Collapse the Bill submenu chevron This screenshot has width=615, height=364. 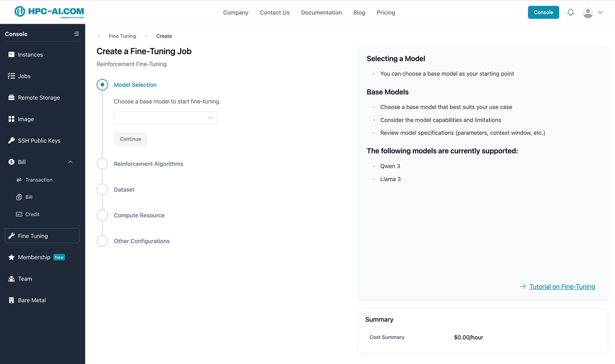pos(71,162)
